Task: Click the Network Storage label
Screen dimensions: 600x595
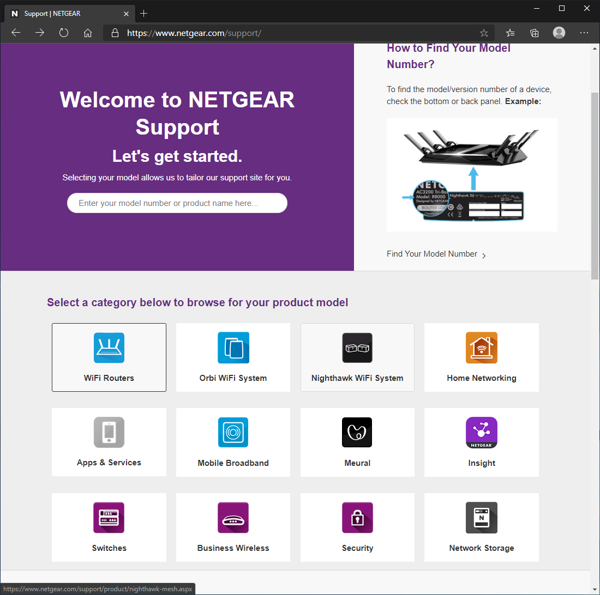Action: (481, 548)
